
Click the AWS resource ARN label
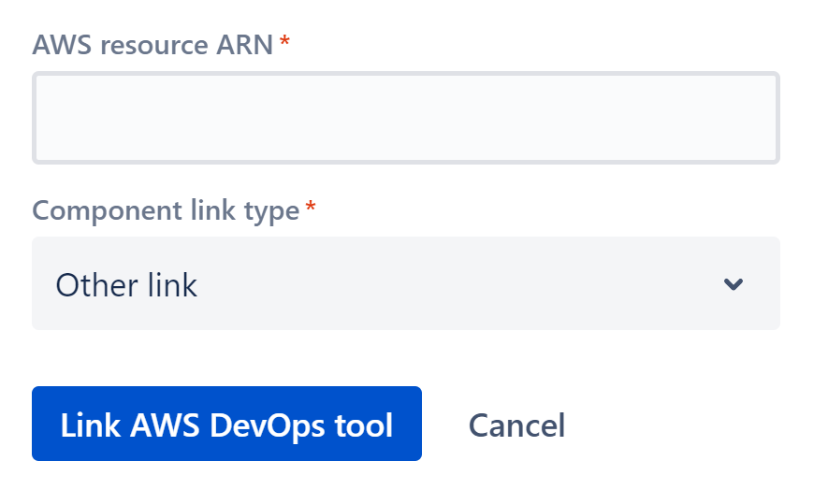point(153,45)
